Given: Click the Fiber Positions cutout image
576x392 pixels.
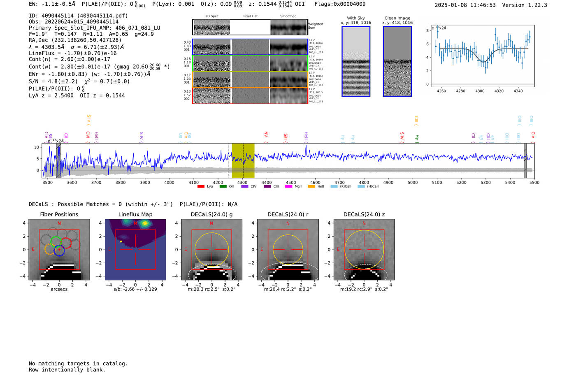Looking at the screenshot, I should click(59, 250).
